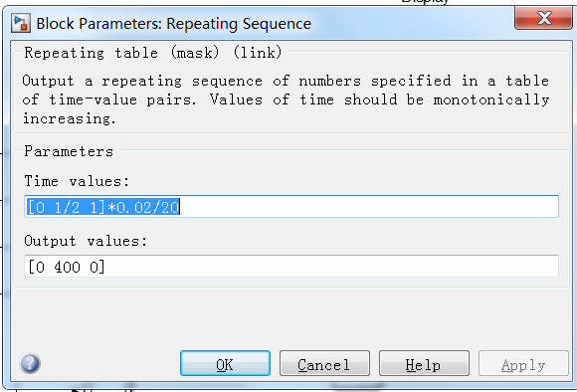The width and height of the screenshot is (577, 392).
Task: Click the Parameters group heading
Action: pos(69,151)
